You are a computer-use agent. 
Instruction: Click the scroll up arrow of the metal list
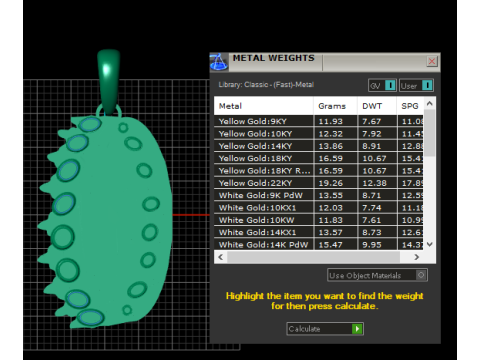click(430, 104)
